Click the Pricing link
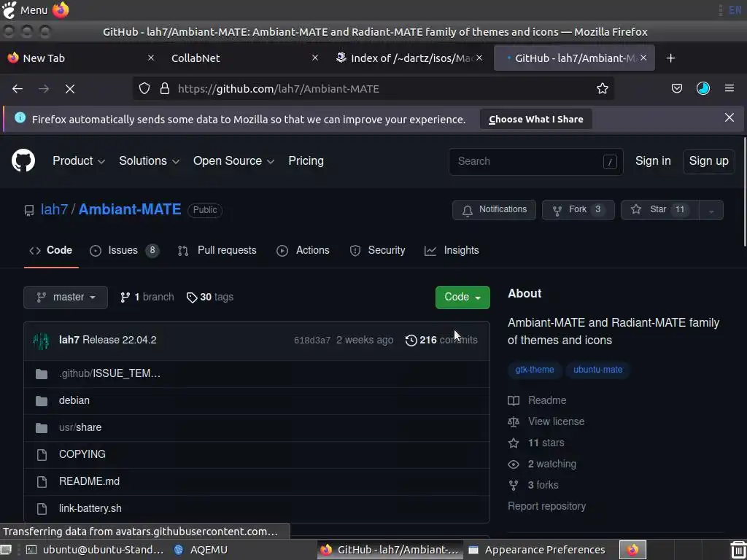Screen dimensions: 747x560 click(x=306, y=161)
